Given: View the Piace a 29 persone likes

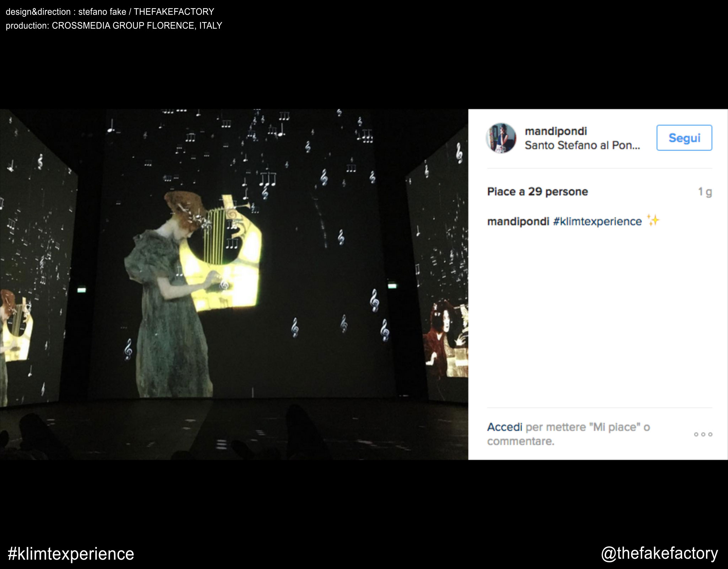Looking at the screenshot, I should (x=537, y=192).
